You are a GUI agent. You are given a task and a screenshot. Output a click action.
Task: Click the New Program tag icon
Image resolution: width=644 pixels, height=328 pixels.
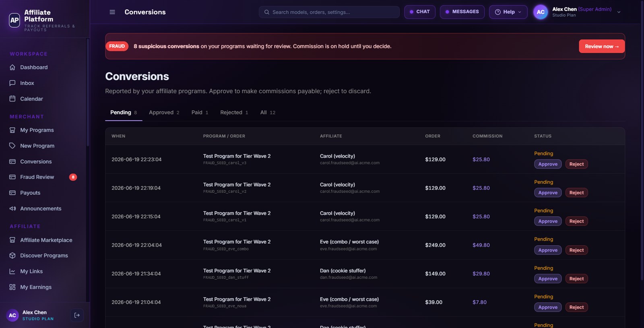click(x=12, y=146)
